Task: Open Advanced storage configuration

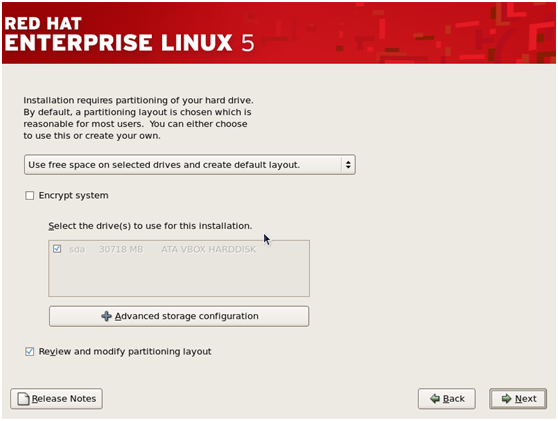Action: 179,316
